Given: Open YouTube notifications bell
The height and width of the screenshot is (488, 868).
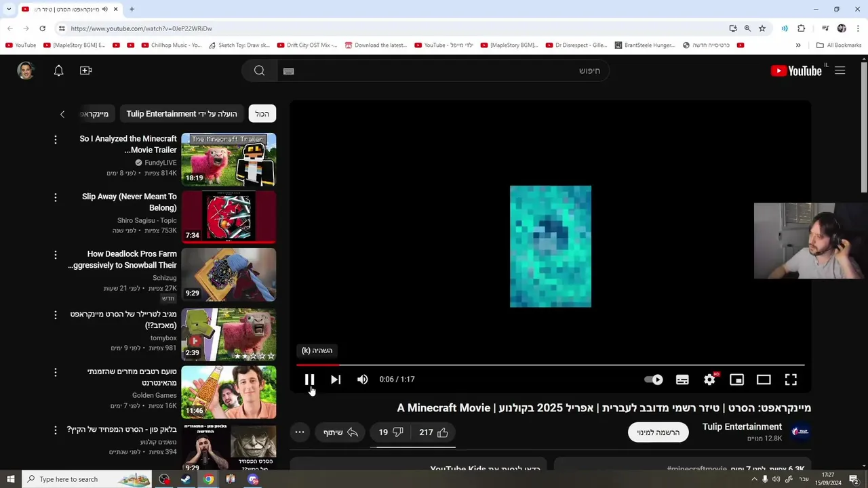Looking at the screenshot, I should [58, 70].
